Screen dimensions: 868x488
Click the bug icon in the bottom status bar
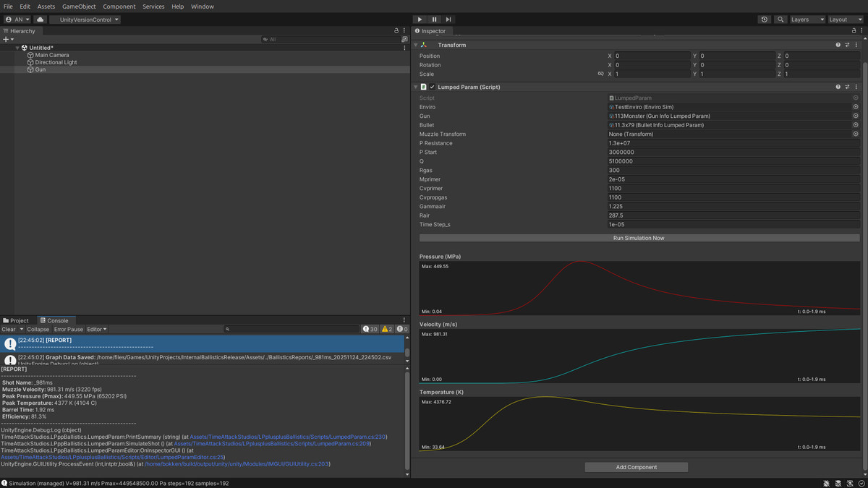826,483
